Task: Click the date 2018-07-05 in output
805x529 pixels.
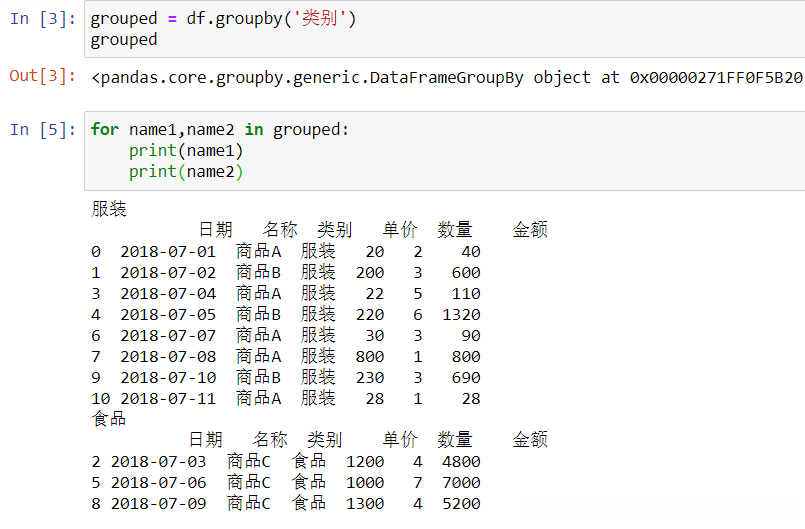Action: (x=168, y=315)
